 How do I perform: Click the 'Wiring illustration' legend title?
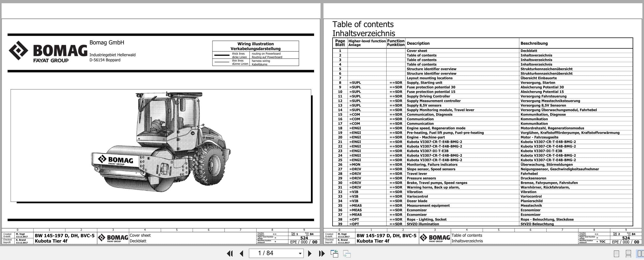tap(256, 44)
